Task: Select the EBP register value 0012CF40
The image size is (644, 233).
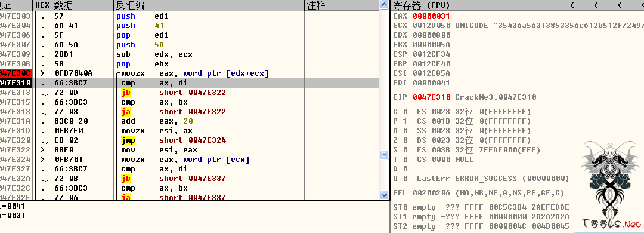Action: point(431,64)
